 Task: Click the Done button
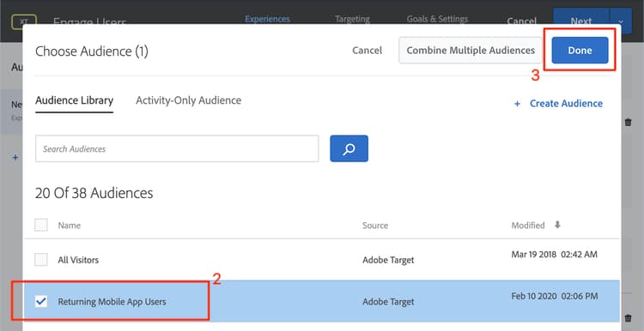pyautogui.click(x=580, y=50)
